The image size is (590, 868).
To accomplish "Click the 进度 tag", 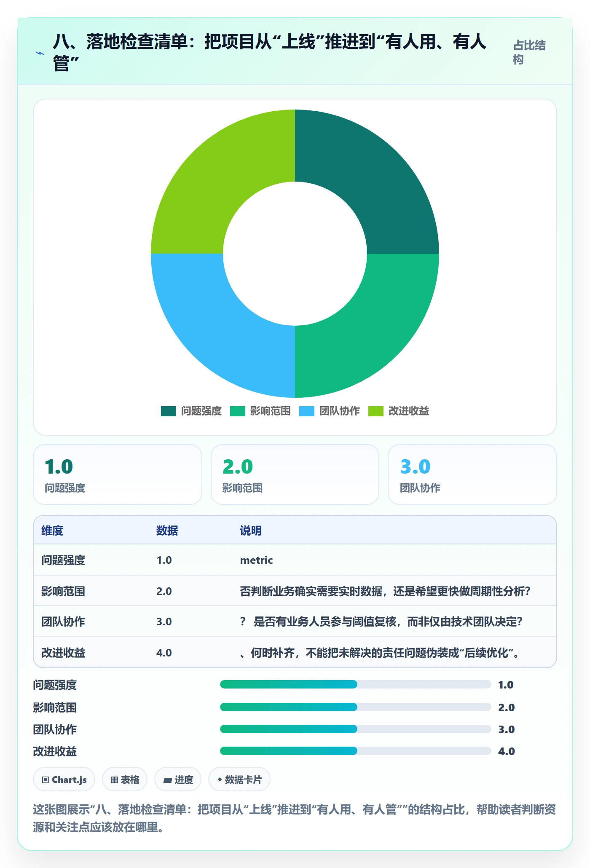I will point(178,780).
